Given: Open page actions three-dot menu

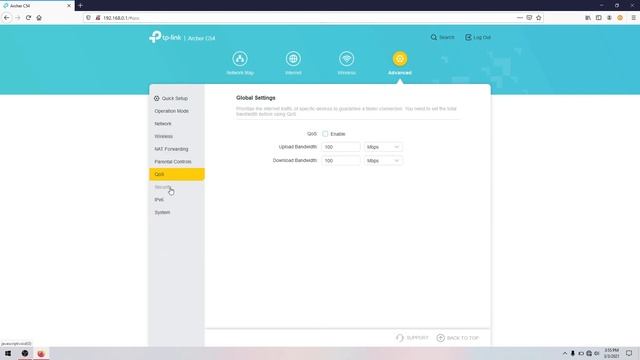Looking at the screenshot, I should point(520,18).
